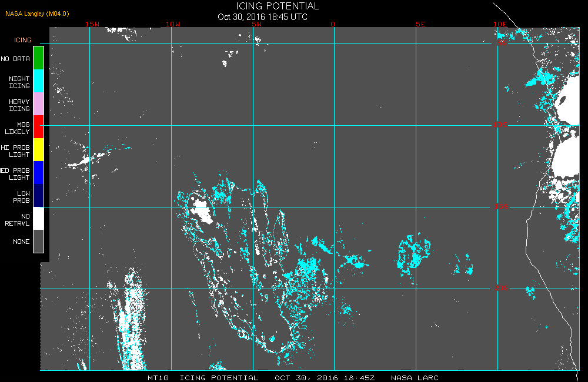Click the NASA Langley (M04.0) label
The height and width of the screenshot is (382, 588).
(37, 14)
